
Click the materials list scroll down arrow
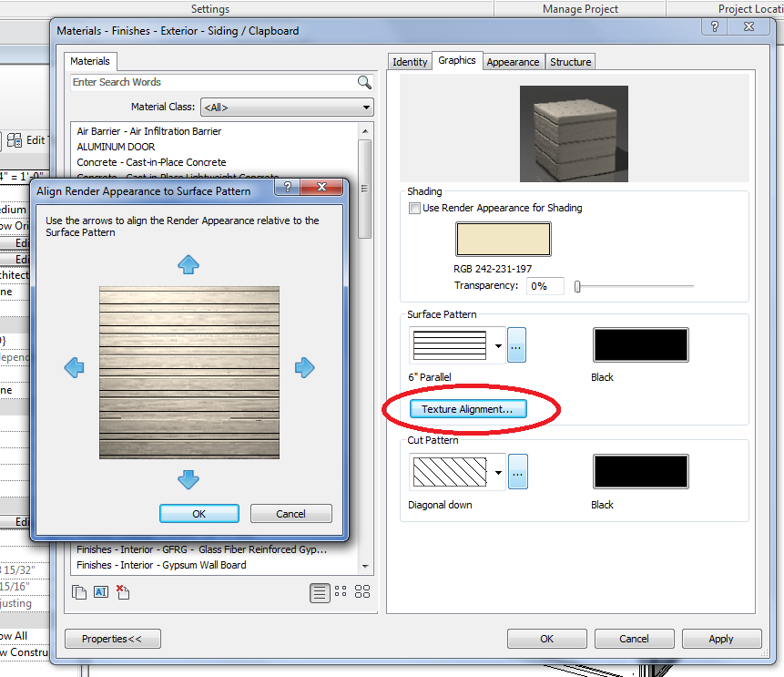click(365, 567)
